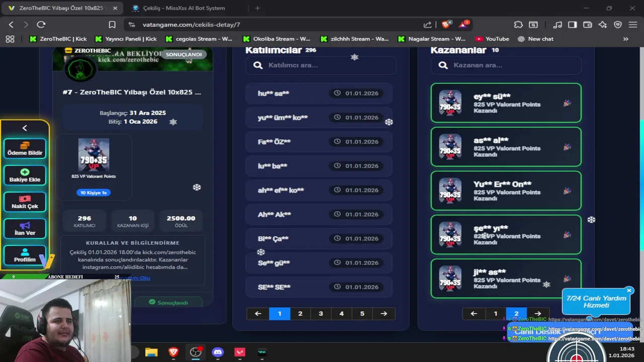
Task: Open the New chat bookmark
Action: click(536, 39)
